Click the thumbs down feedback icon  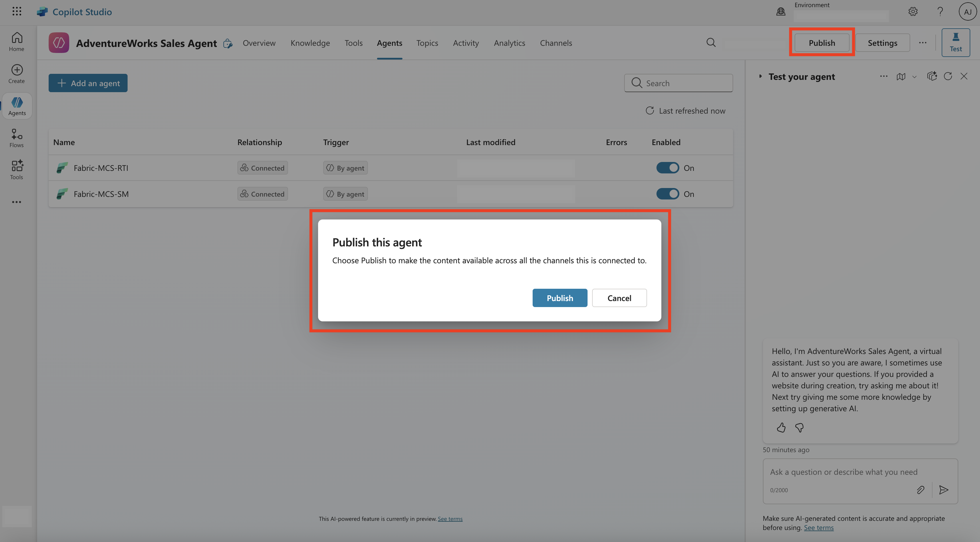799,428
